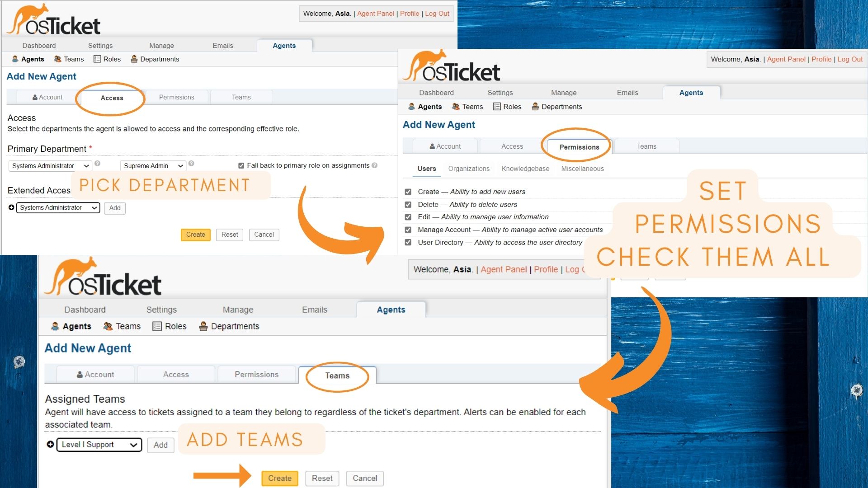Uncheck Fall back to primary role checkbox
This screenshot has height=488, width=868.
(x=241, y=166)
